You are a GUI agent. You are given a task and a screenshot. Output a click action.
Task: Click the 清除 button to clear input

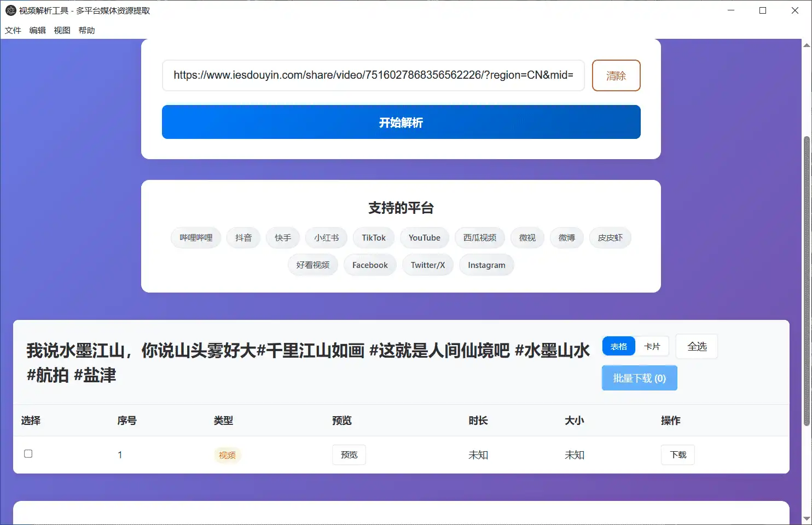point(616,75)
